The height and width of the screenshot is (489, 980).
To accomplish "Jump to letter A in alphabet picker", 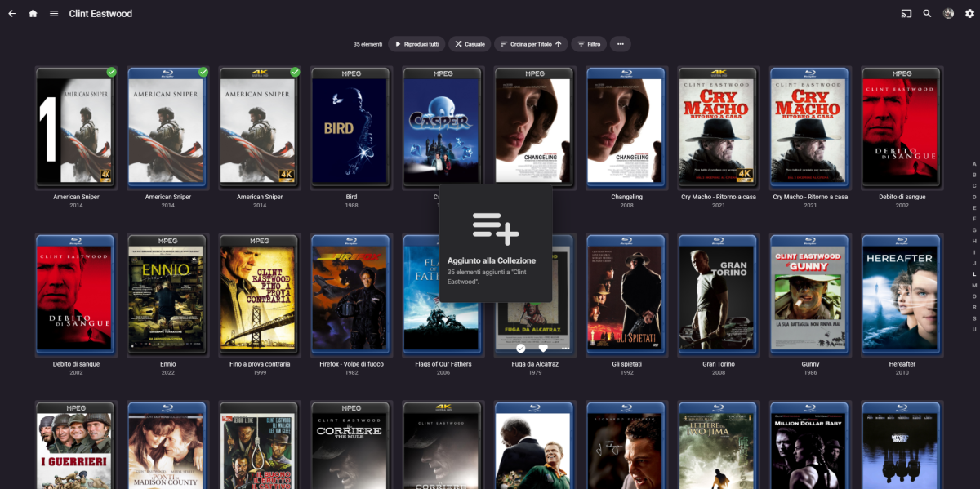I will coord(973,164).
